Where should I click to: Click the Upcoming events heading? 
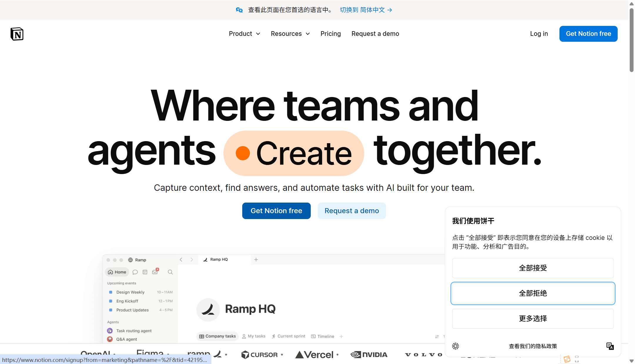click(122, 283)
